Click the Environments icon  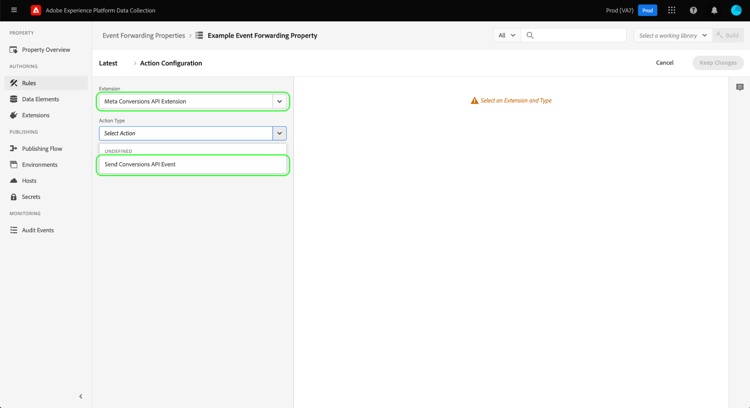click(13, 165)
